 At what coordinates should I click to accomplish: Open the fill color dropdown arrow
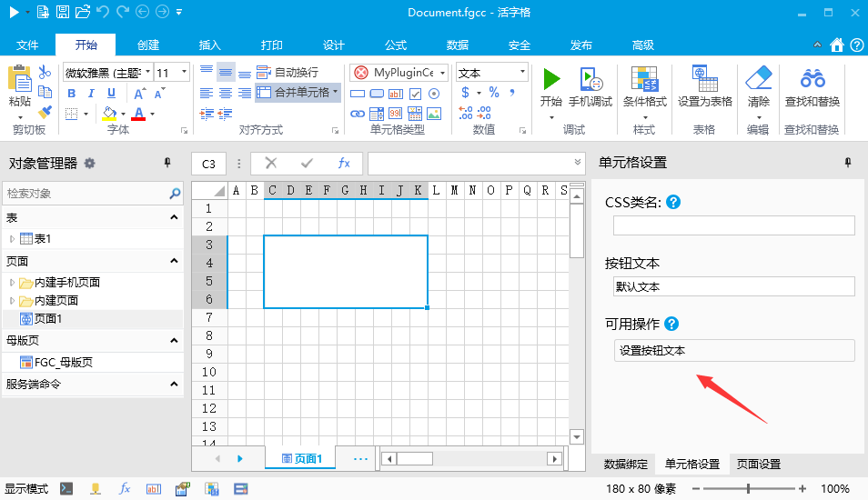click(x=123, y=114)
